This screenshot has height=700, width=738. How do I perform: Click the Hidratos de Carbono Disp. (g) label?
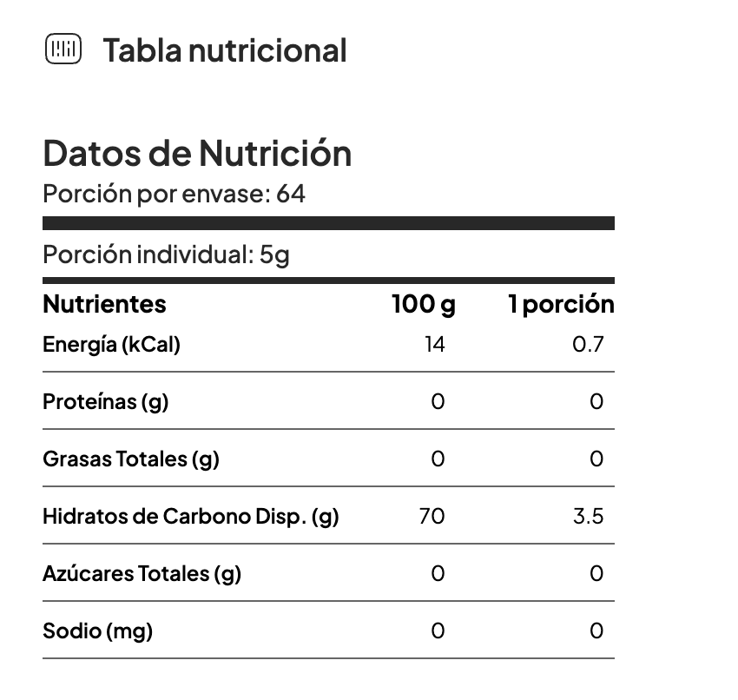191,517
